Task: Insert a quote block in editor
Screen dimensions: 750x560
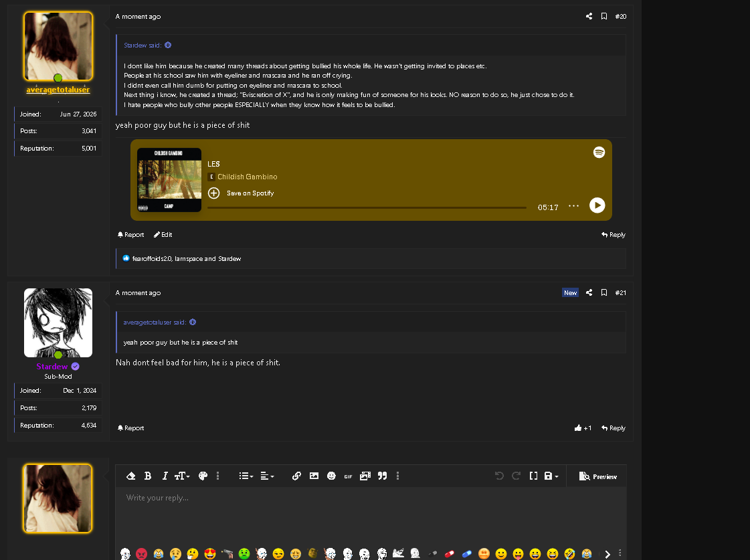Action: coord(382,476)
